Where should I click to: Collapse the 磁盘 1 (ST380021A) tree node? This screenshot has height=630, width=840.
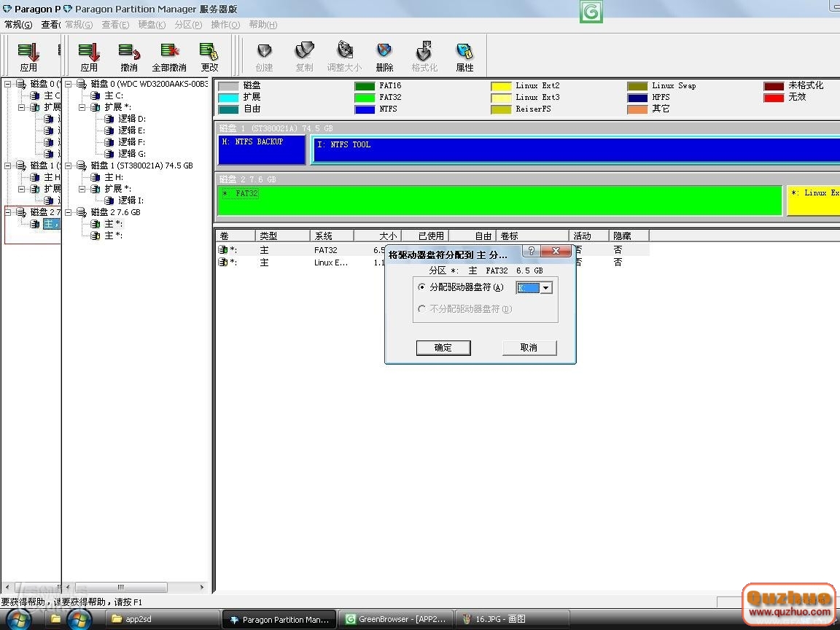[x=69, y=166]
